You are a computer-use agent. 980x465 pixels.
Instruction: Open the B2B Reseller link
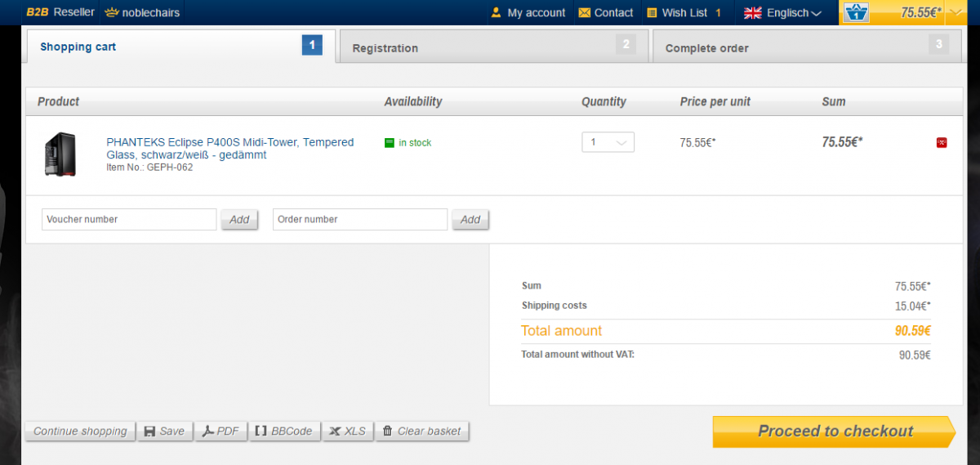coord(60,12)
